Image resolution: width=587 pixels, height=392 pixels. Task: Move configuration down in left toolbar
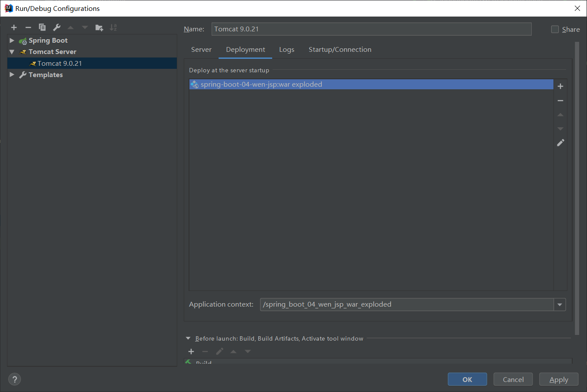coord(85,27)
